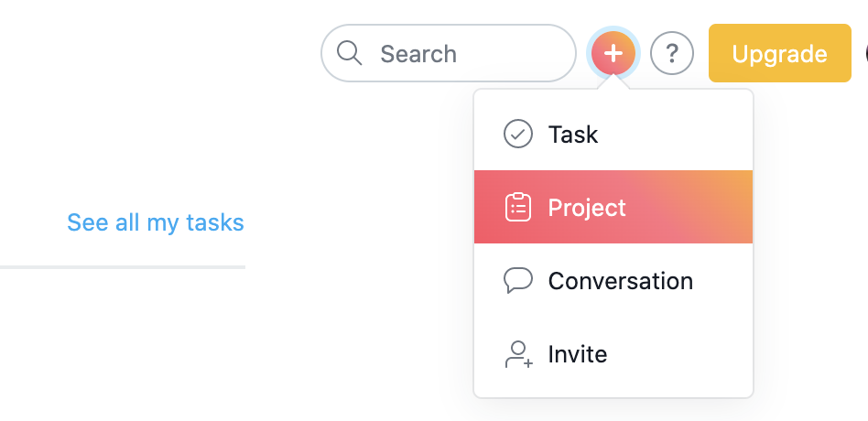
Task: Open the See all my tasks link
Action: (156, 222)
